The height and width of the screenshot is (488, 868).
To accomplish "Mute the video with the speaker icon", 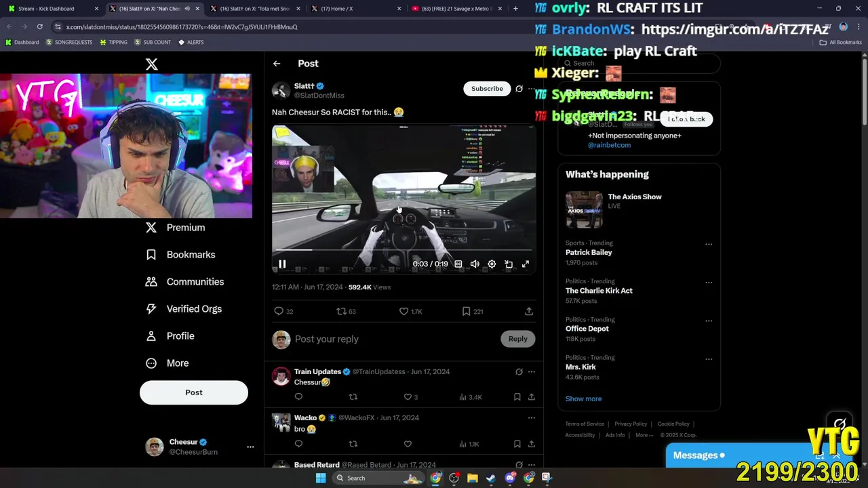I will tap(475, 264).
